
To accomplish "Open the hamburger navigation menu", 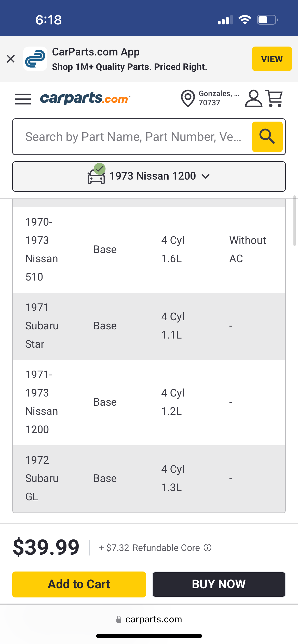I will [23, 99].
